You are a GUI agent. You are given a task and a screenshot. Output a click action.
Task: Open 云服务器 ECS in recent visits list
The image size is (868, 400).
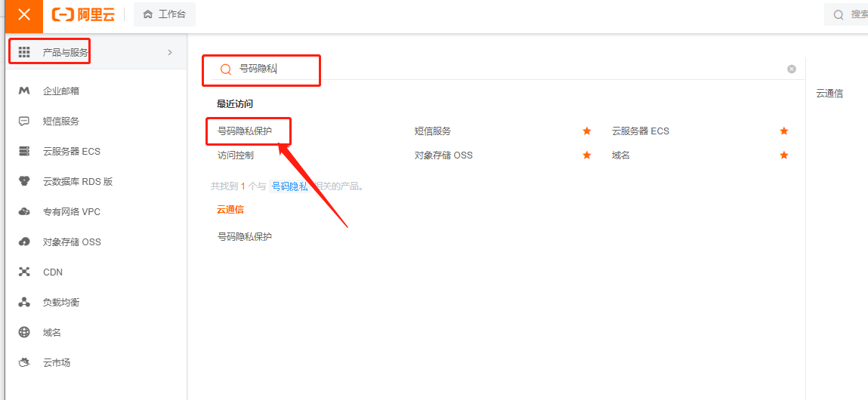click(641, 131)
